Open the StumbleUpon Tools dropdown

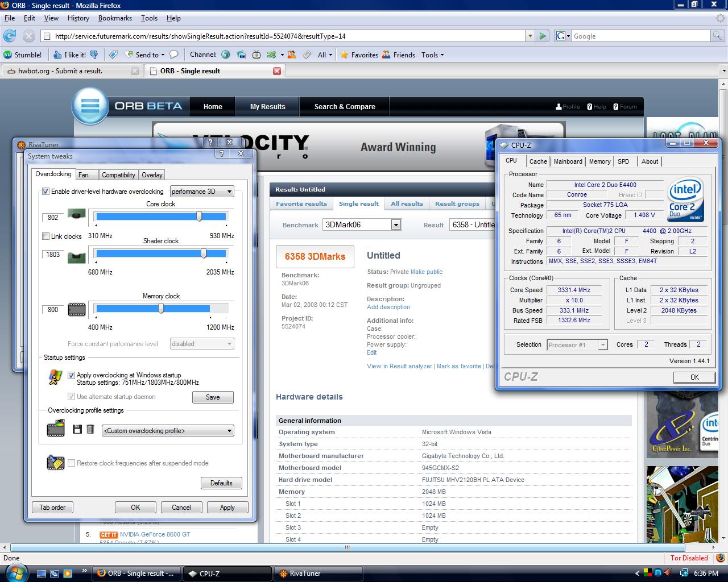click(x=433, y=55)
